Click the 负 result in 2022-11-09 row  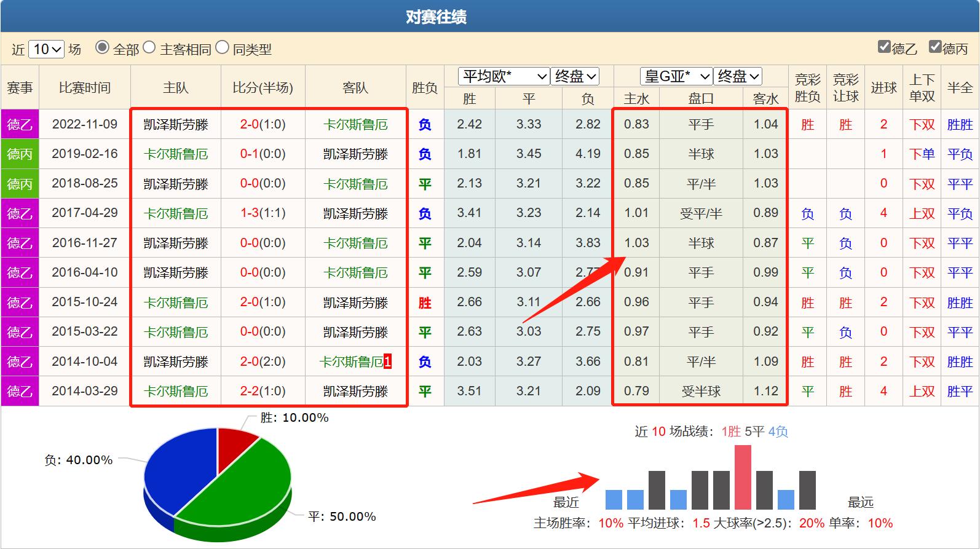point(425,125)
